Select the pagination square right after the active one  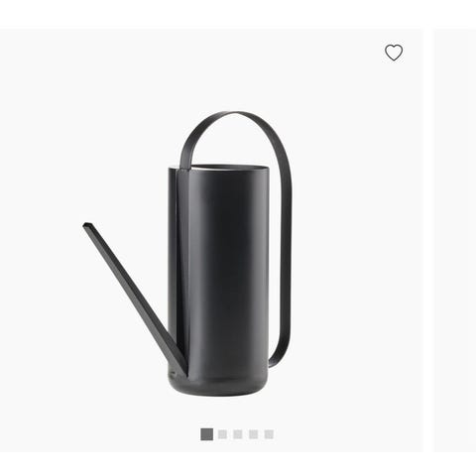(x=222, y=434)
